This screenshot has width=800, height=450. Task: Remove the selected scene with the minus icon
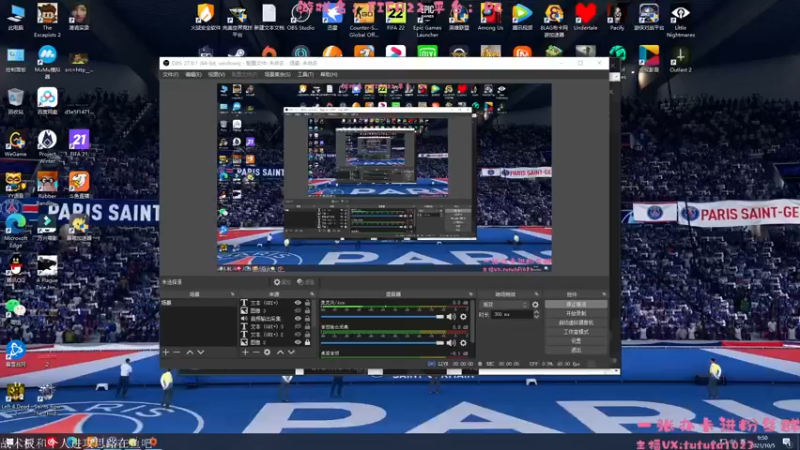coord(177,352)
